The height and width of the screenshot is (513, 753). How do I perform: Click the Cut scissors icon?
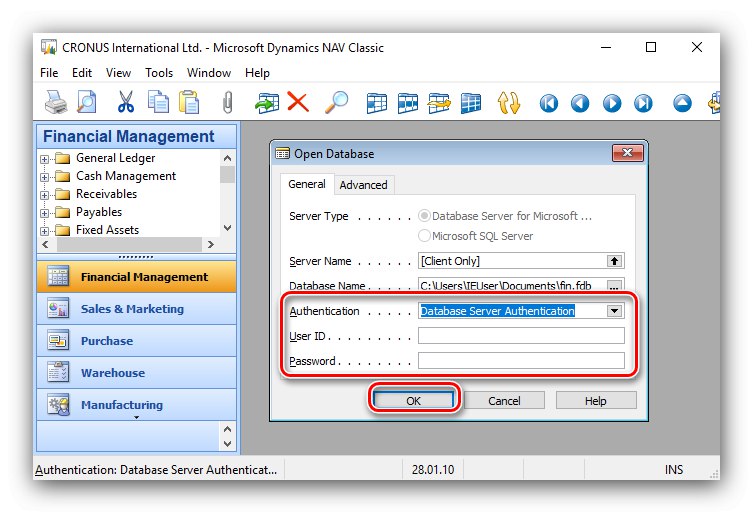pos(126,102)
